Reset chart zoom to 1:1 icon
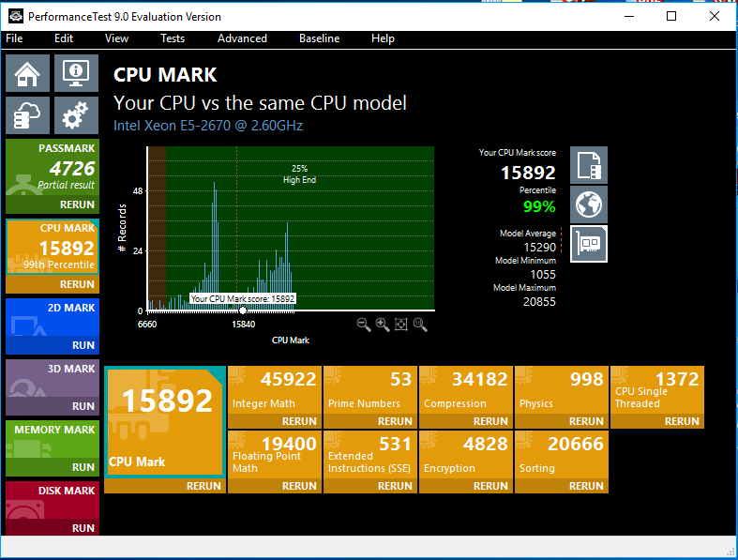This screenshot has height=560, width=738. 420,325
